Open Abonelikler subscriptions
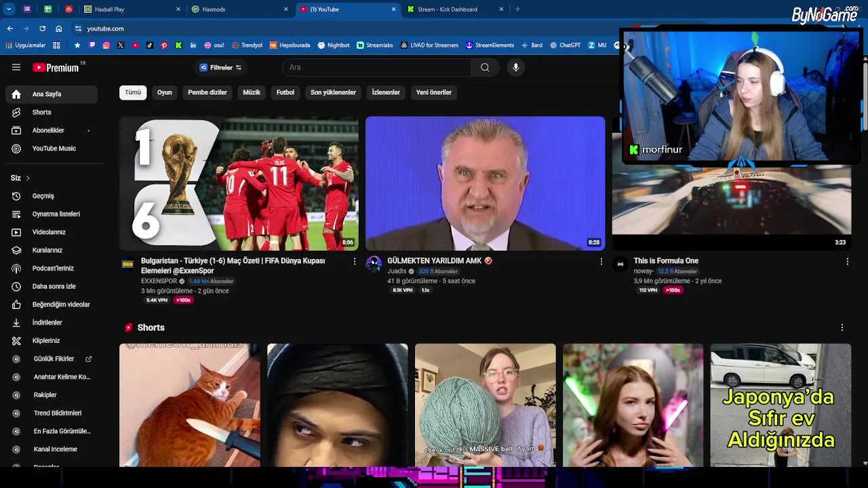 (x=51, y=130)
